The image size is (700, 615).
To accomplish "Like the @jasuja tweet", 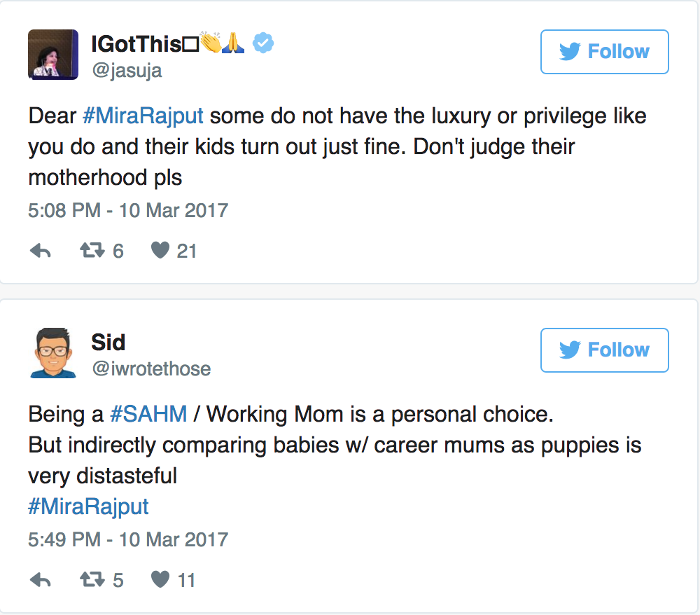I will [160, 251].
